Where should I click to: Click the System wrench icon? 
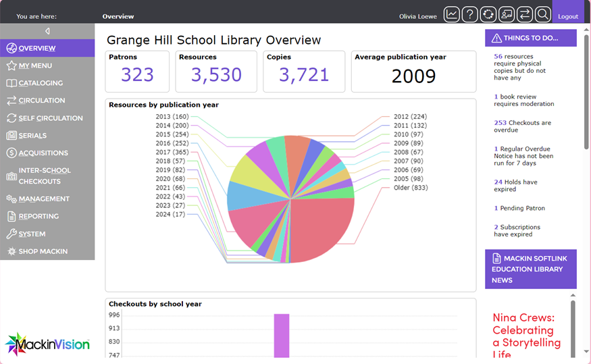pyautogui.click(x=11, y=234)
